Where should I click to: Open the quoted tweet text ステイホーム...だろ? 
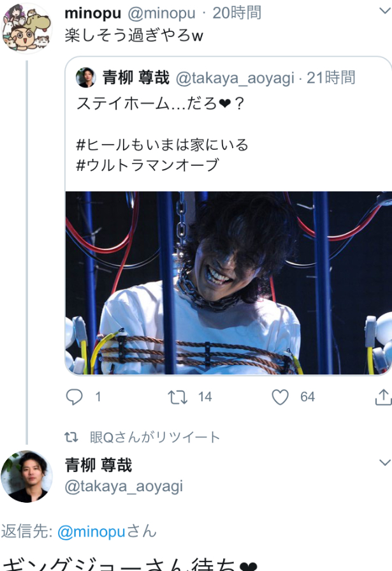click(160, 104)
